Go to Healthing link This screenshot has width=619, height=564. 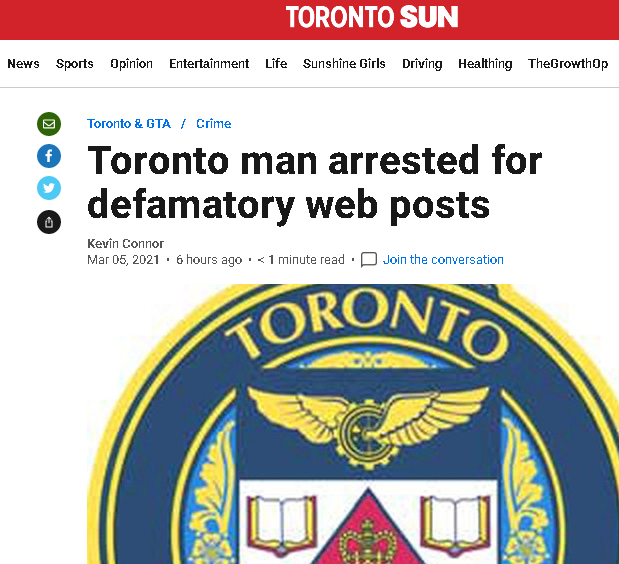[x=485, y=64]
